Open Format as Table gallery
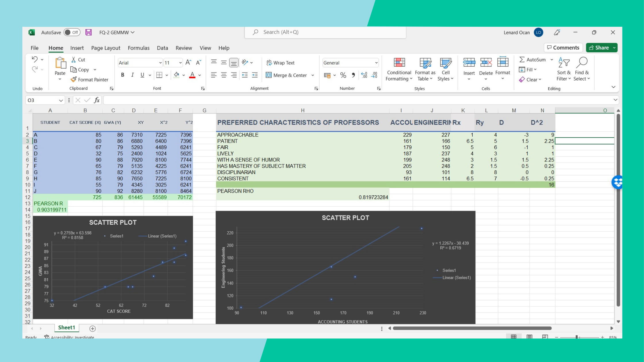 [x=425, y=69]
